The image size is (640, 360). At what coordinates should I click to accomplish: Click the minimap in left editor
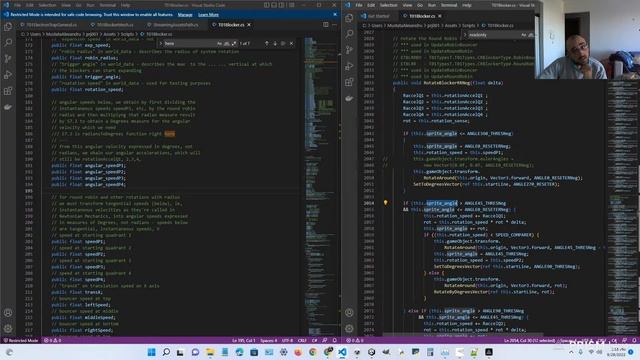[x=321, y=186]
